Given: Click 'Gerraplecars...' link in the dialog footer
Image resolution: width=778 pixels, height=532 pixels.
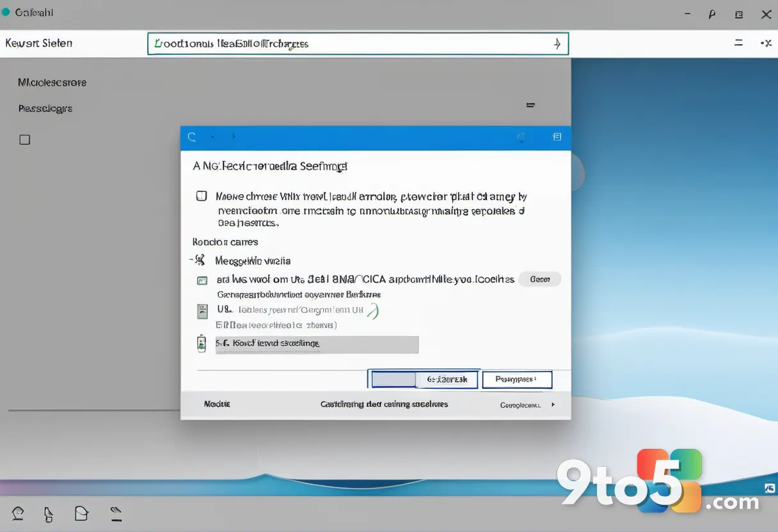Looking at the screenshot, I should pyautogui.click(x=520, y=405).
